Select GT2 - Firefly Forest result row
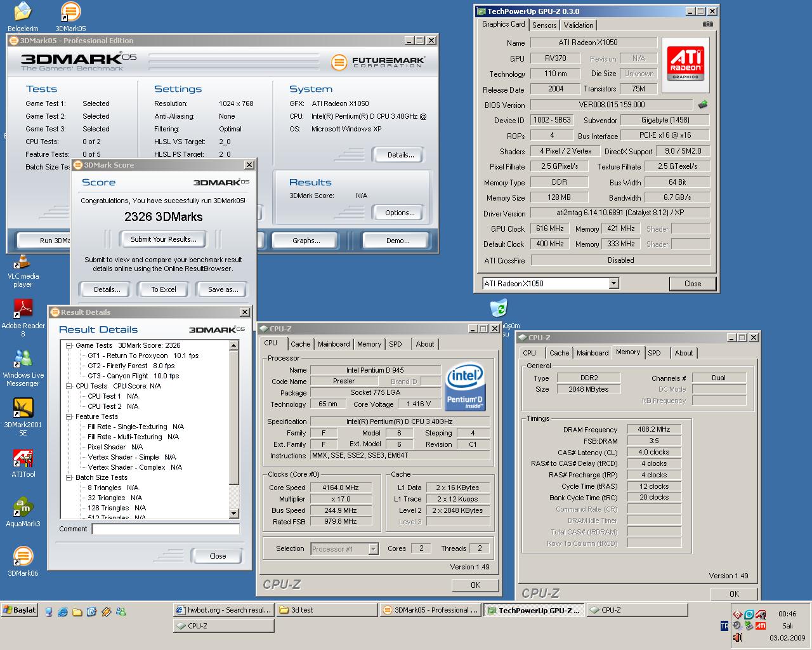 (x=131, y=366)
